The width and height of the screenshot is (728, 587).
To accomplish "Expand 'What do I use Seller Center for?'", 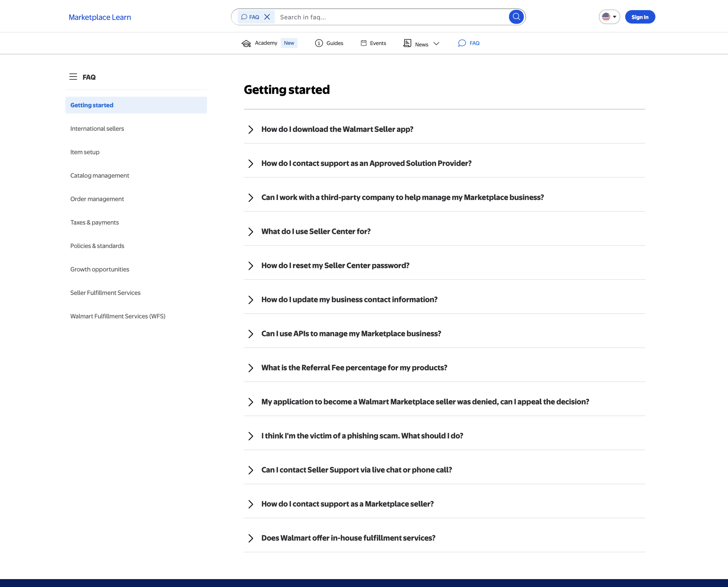I will 251,232.
